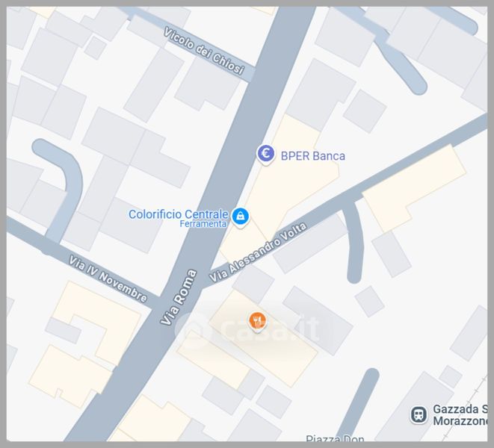Click the Gazzada train station icon
The image size is (494, 448).
(x=419, y=414)
